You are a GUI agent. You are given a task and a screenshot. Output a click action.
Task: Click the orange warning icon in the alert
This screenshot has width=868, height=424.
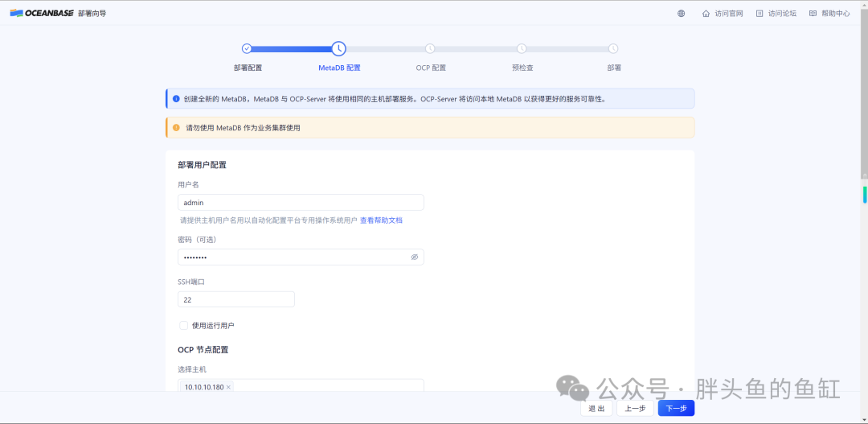176,127
